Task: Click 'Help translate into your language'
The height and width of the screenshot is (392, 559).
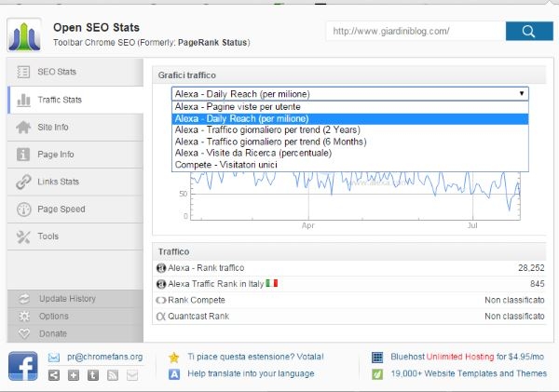Action: [x=251, y=373]
